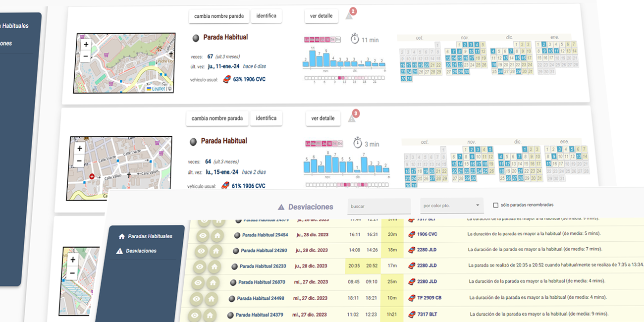
Task: Click the 'buscar' search field
Action: click(x=378, y=206)
